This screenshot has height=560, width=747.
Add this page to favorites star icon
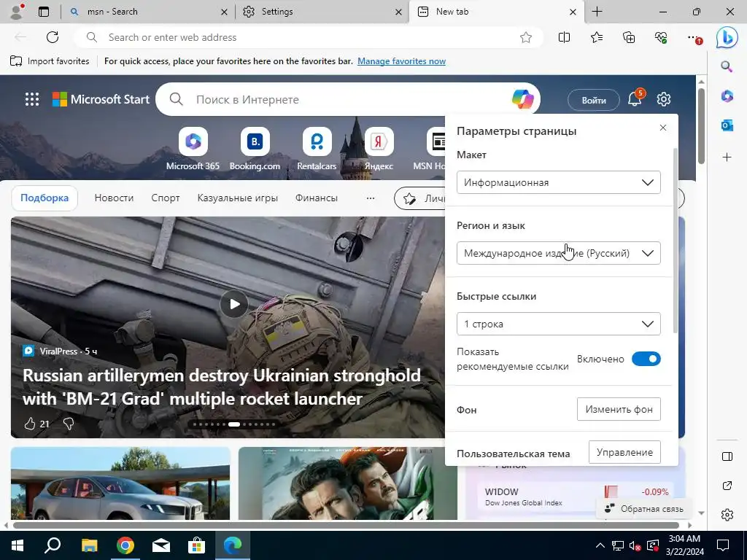click(x=525, y=37)
